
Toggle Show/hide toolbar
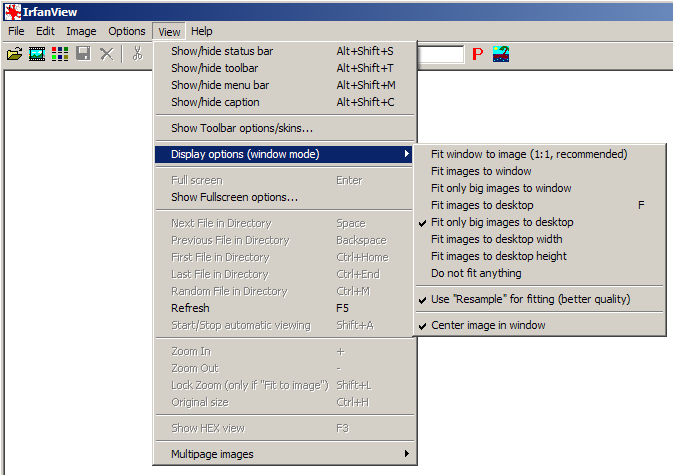click(x=284, y=68)
